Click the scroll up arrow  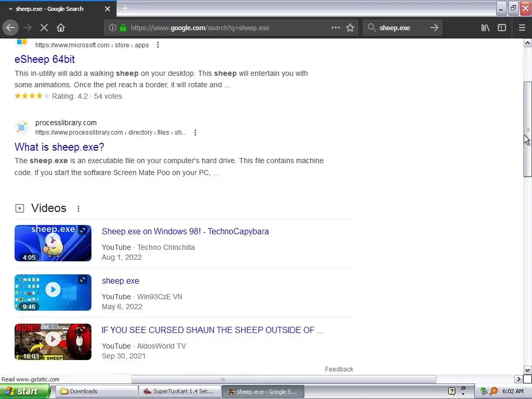coord(527,43)
